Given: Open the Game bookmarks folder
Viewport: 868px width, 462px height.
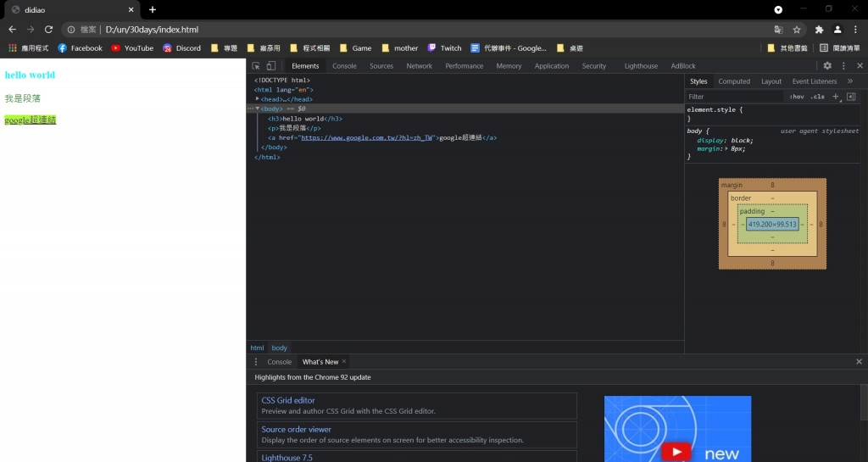Looking at the screenshot, I should pyautogui.click(x=355, y=48).
